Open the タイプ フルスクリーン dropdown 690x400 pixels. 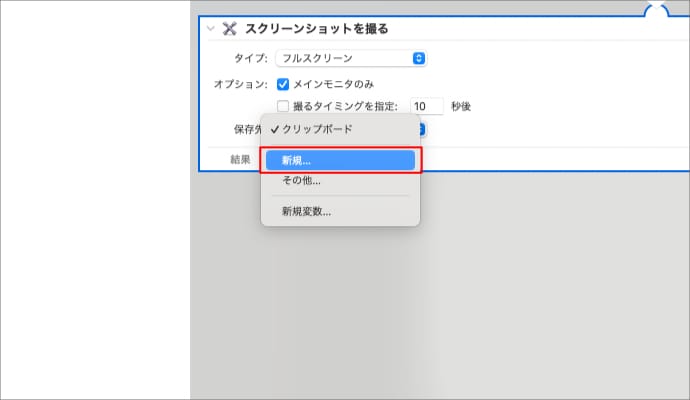(350, 58)
